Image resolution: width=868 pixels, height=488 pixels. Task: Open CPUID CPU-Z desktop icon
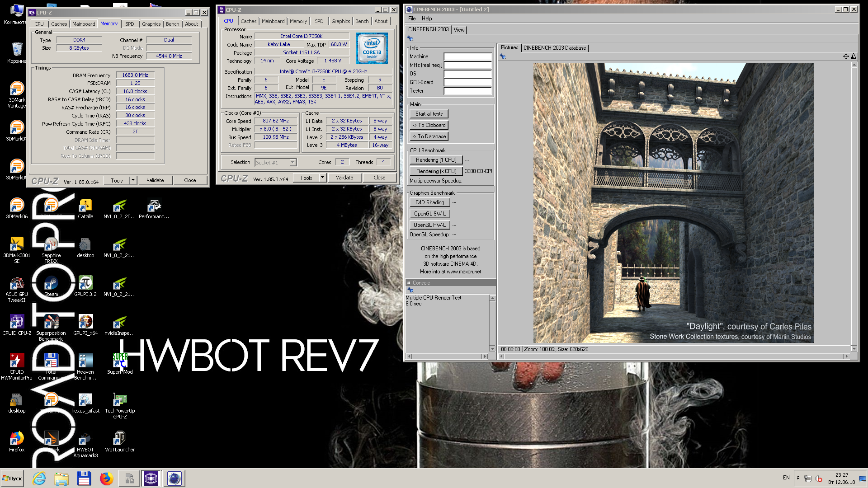point(17,324)
